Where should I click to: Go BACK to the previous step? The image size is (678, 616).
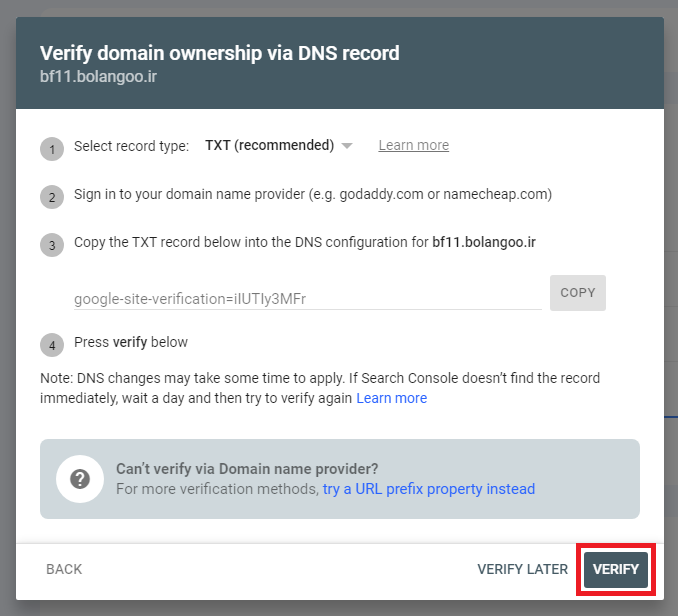[x=64, y=569]
